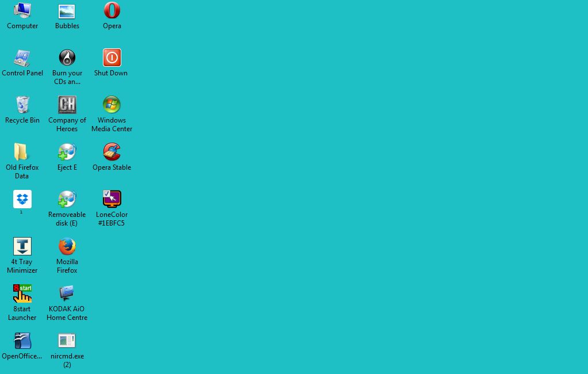
Task: Open Windows Media Center
Action: point(112,105)
